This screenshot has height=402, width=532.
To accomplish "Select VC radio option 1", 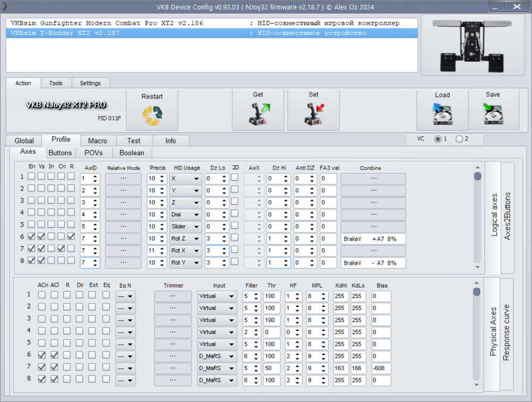I will pos(438,139).
